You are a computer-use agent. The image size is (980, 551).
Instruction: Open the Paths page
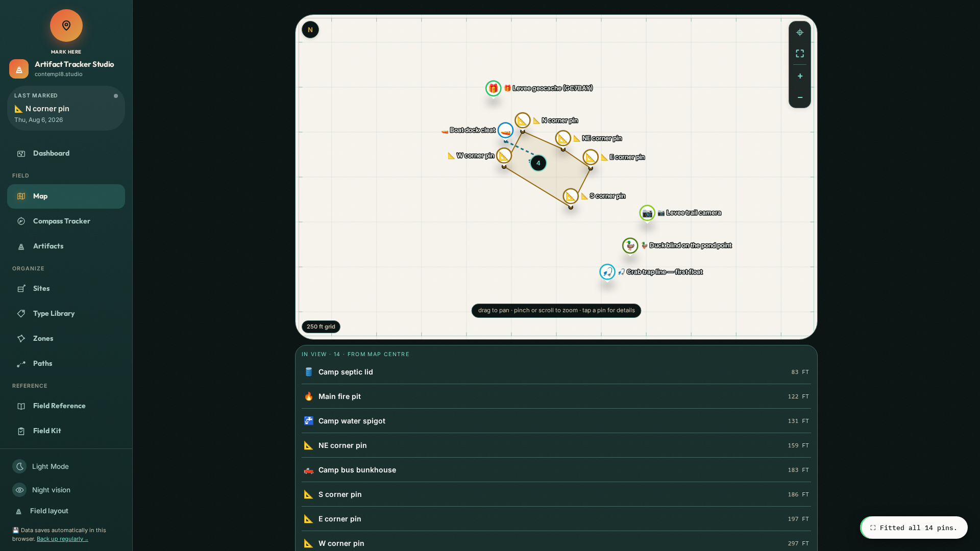pyautogui.click(x=66, y=364)
